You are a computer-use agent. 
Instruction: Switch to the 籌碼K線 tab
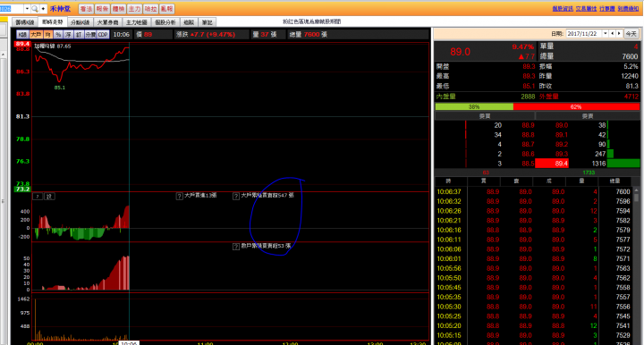coord(24,22)
